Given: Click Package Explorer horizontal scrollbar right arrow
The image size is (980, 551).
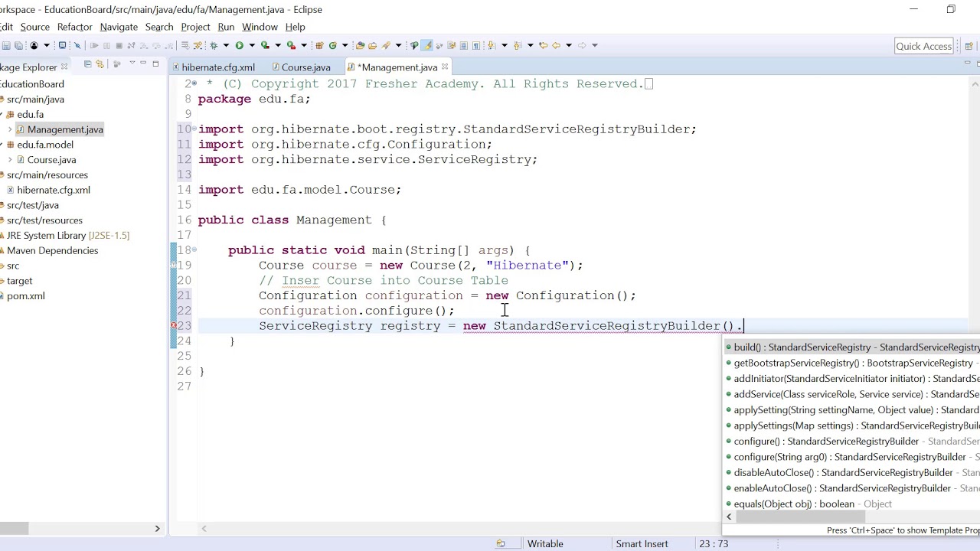Looking at the screenshot, I should (x=158, y=528).
